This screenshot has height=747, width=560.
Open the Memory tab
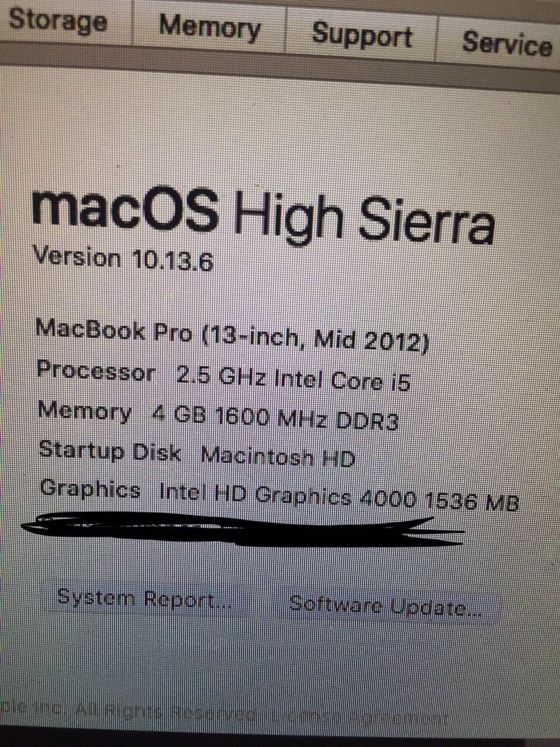(x=209, y=27)
